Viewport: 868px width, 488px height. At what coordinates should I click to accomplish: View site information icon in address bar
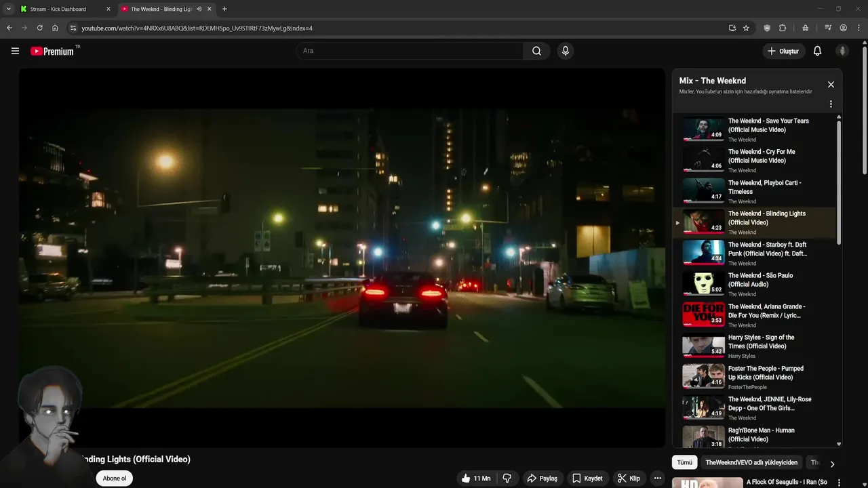coord(73,28)
